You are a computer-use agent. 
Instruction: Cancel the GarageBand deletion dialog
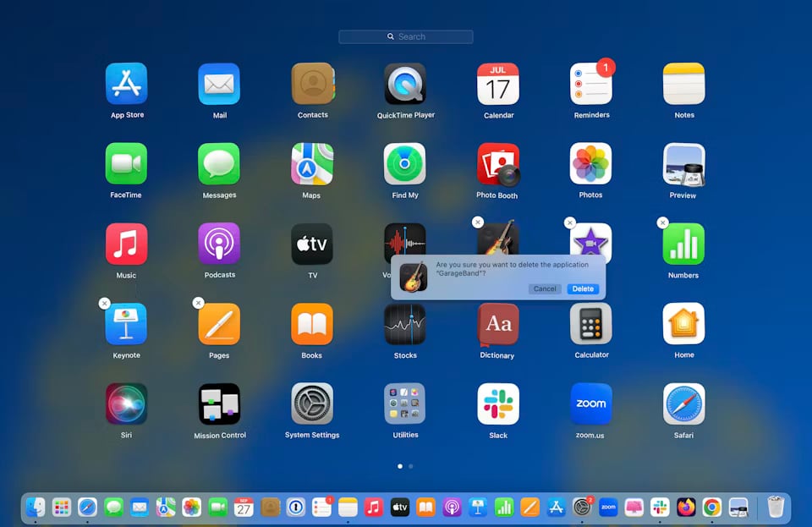545,288
